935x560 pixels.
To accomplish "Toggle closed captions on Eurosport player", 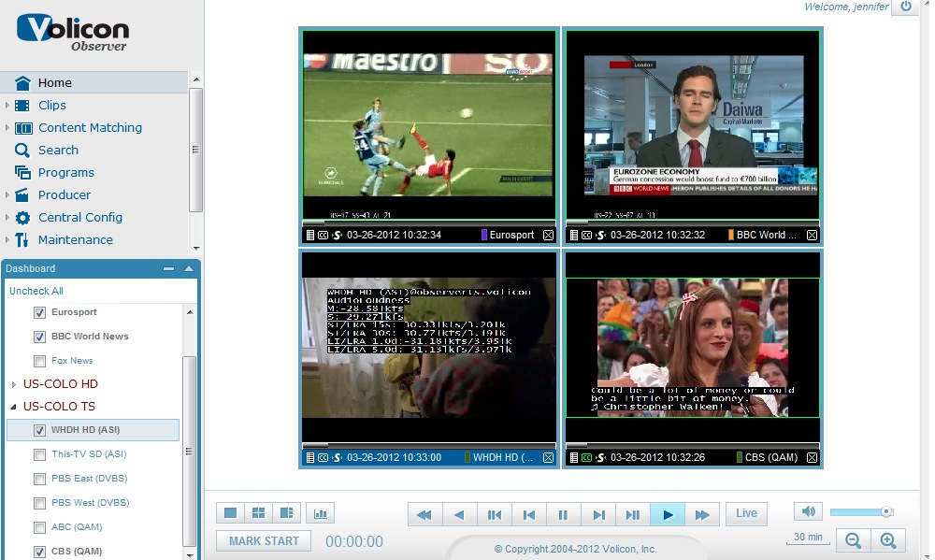I will click(324, 235).
